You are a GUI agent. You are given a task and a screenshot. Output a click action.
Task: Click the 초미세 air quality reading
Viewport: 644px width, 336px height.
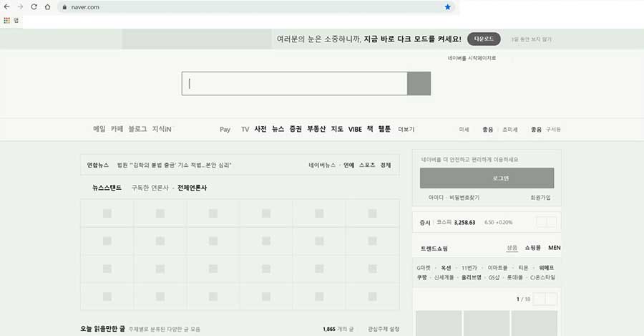pyautogui.click(x=510, y=129)
